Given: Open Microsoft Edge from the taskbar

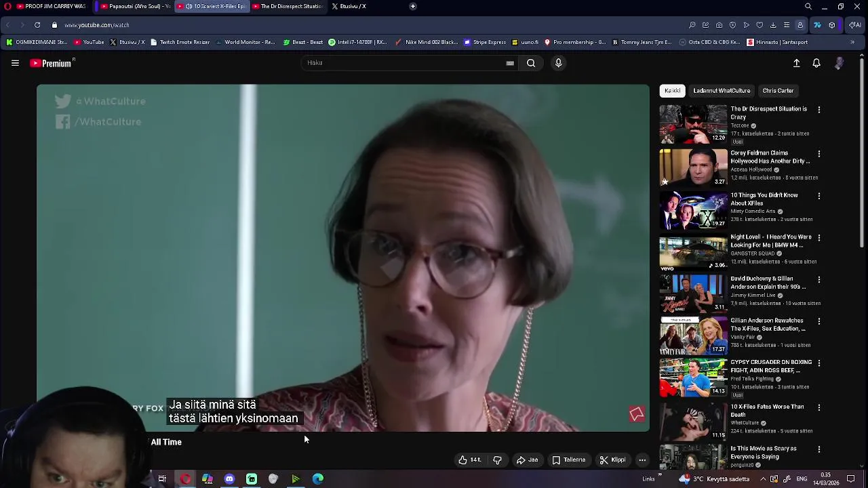Looking at the screenshot, I should click(318, 479).
